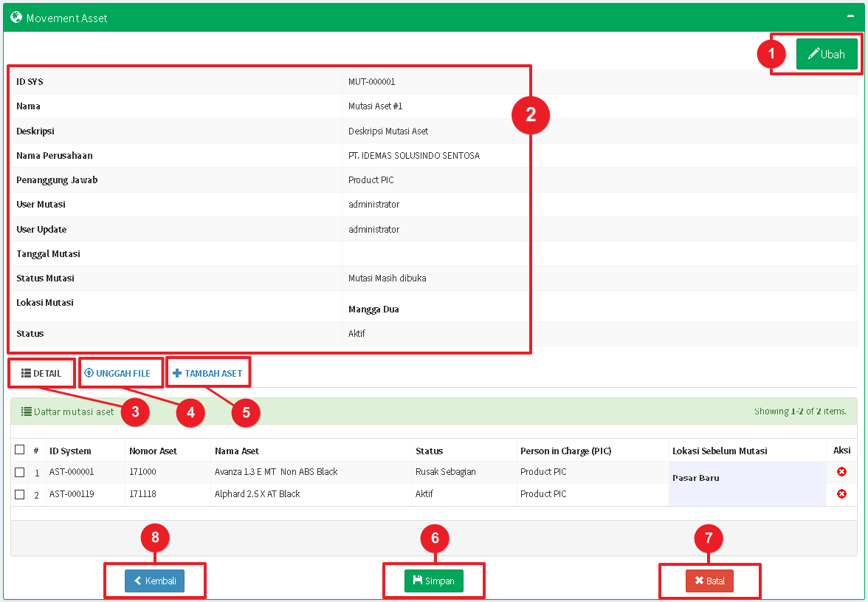Viewport: 868px width, 602px height.
Task: Switch to the DETAIL tab
Action: [41, 373]
